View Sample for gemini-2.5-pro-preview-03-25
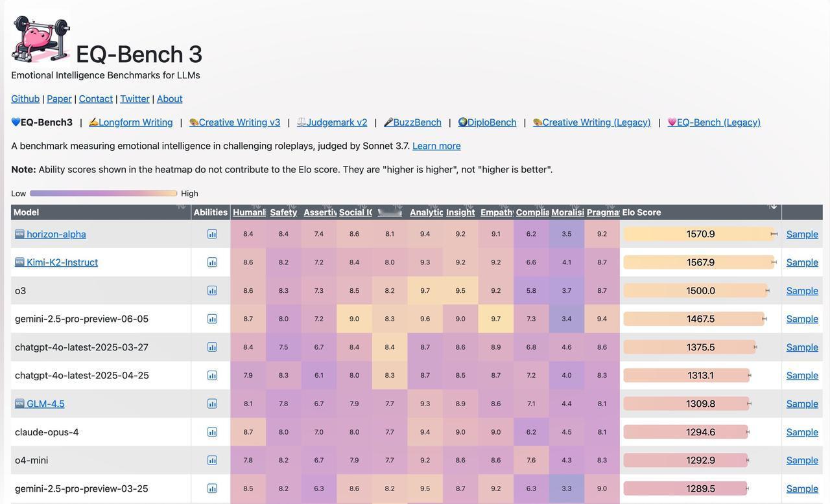Image resolution: width=830 pixels, height=504 pixels. (802, 488)
